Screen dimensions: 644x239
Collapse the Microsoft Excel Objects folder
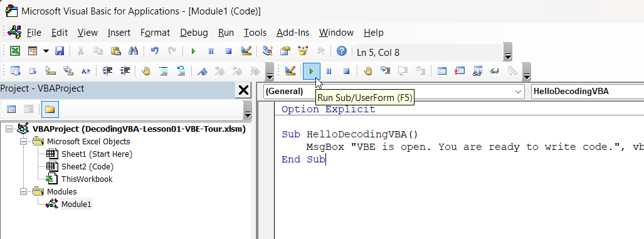tap(23, 142)
